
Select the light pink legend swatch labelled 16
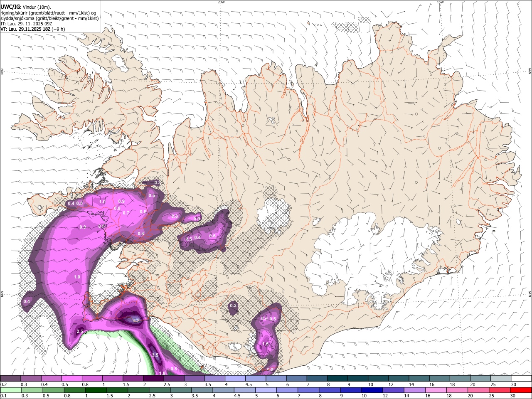pyautogui.click(x=436, y=390)
